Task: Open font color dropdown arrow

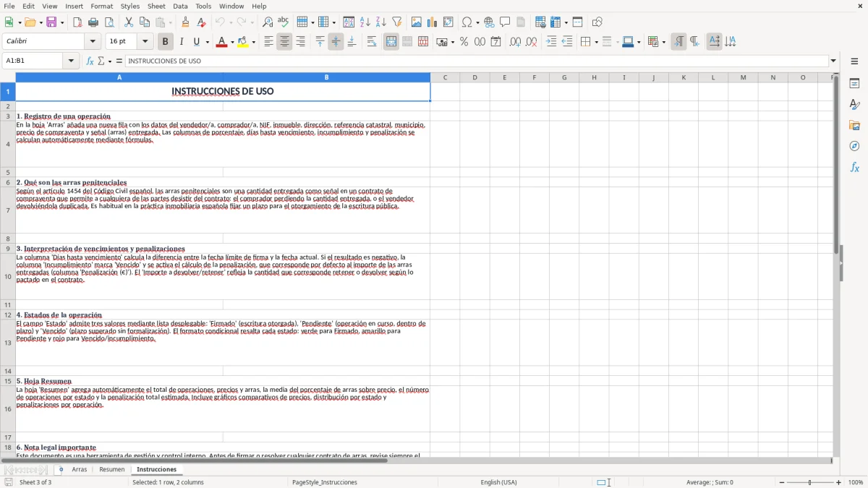Action: [x=231, y=42]
